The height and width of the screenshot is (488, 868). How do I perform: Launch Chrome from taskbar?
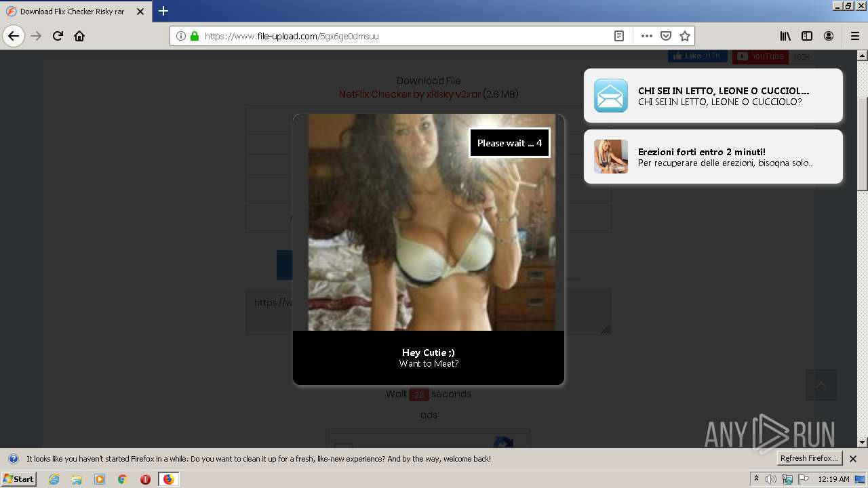[122, 479]
